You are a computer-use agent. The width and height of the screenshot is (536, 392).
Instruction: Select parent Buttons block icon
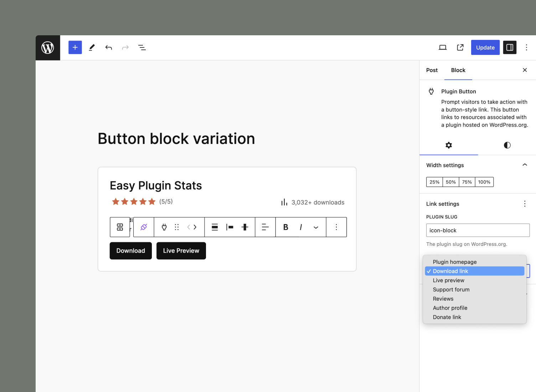[120, 227]
